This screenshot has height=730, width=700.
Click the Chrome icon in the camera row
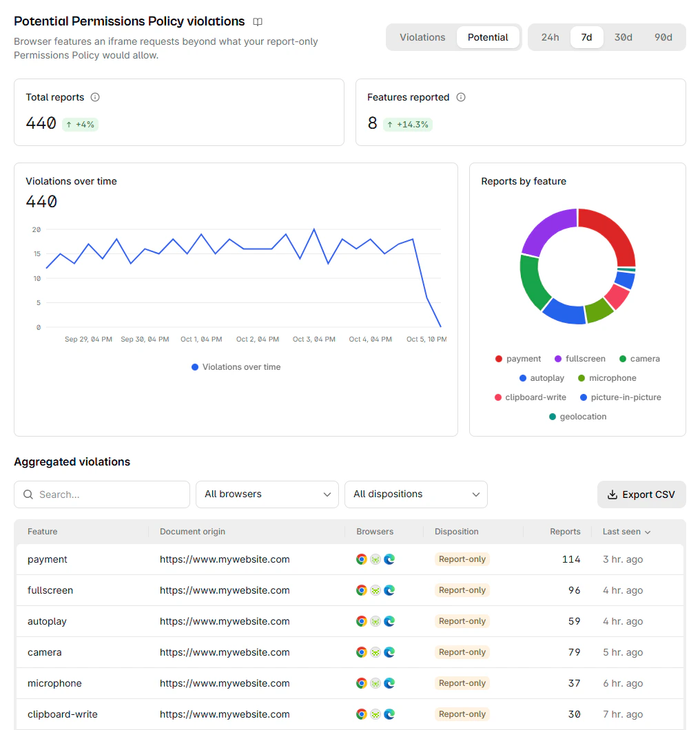pos(362,652)
